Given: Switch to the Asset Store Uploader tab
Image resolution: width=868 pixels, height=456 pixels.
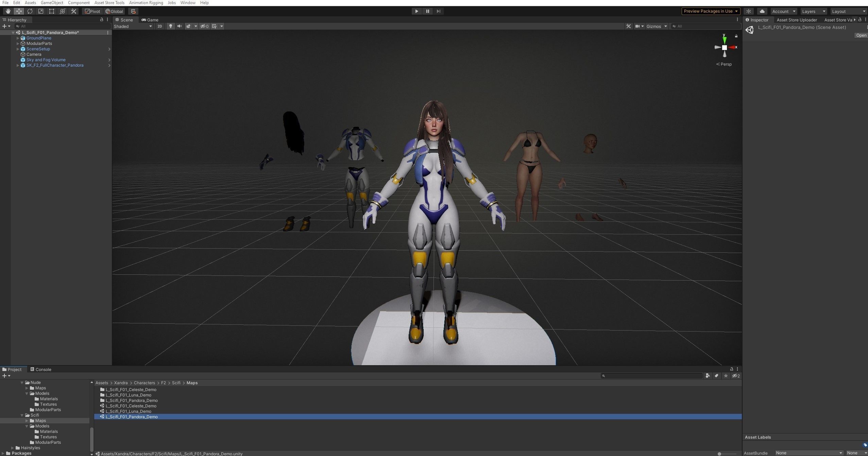Looking at the screenshot, I should coord(797,20).
